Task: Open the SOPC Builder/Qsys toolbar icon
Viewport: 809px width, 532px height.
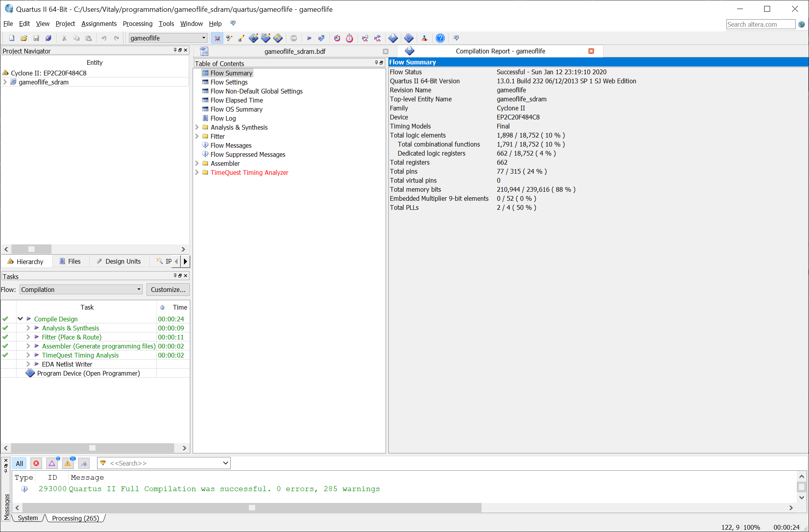Action: coord(425,38)
